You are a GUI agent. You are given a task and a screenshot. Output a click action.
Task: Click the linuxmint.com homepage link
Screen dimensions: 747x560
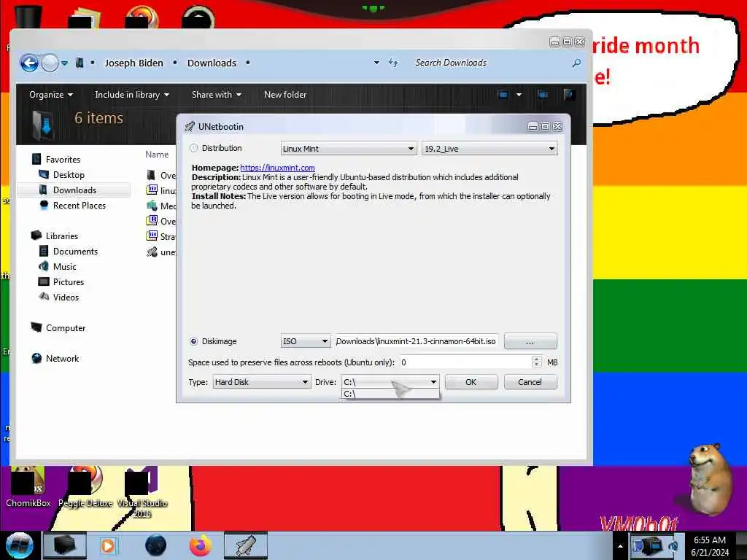277,168
